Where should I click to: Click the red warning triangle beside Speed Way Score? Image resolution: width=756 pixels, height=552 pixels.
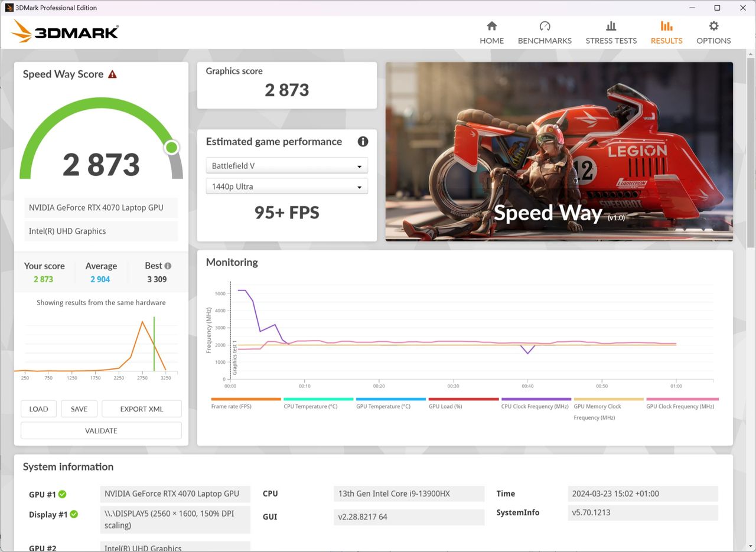112,74
